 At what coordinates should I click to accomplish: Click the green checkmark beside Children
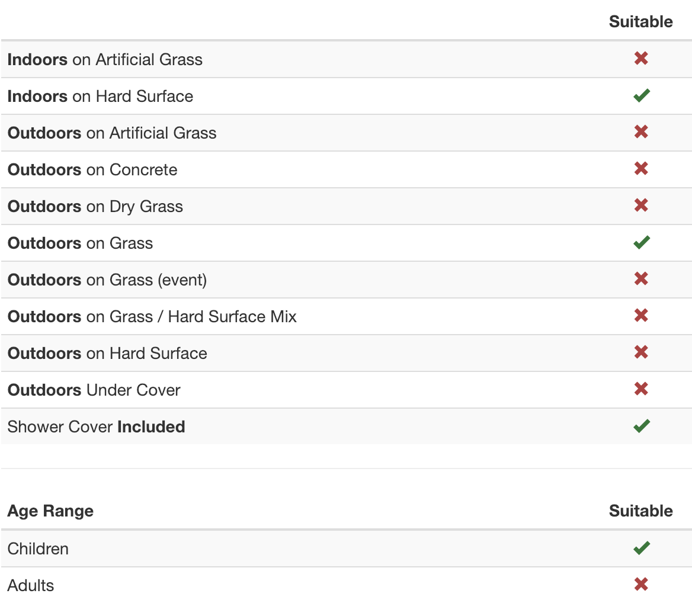click(x=641, y=548)
